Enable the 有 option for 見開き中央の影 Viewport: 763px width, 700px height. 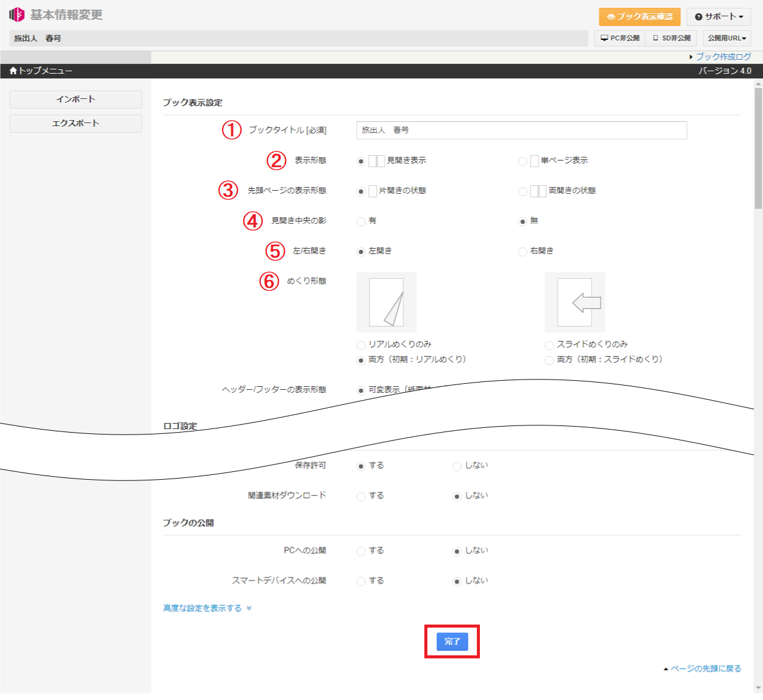coord(361,221)
